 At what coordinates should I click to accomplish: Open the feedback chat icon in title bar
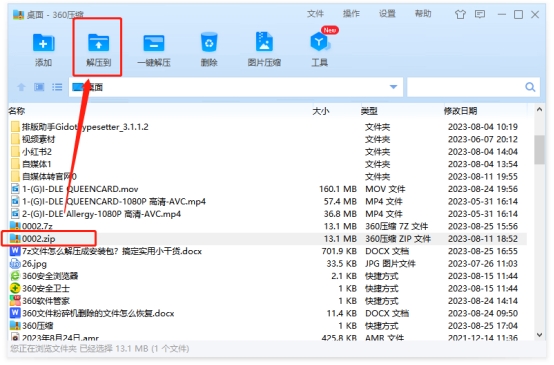(480, 14)
